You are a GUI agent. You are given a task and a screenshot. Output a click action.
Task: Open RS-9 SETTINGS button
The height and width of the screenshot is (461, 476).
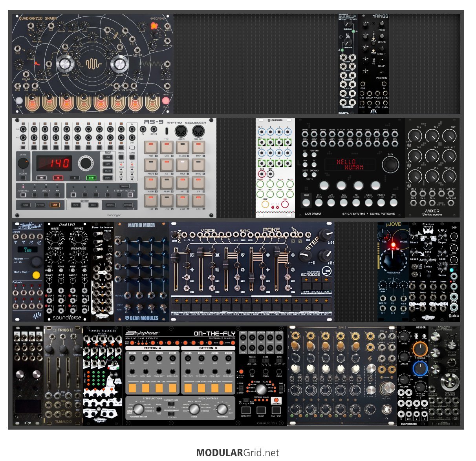(x=128, y=205)
